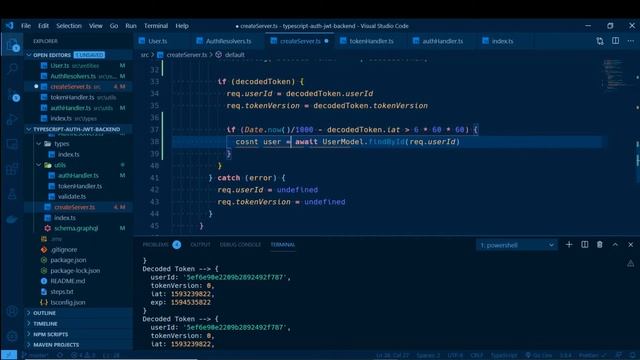Viewport: 640px width, 360px height.
Task: Open the Manage gear icon
Action: pyautogui.click(x=12, y=336)
